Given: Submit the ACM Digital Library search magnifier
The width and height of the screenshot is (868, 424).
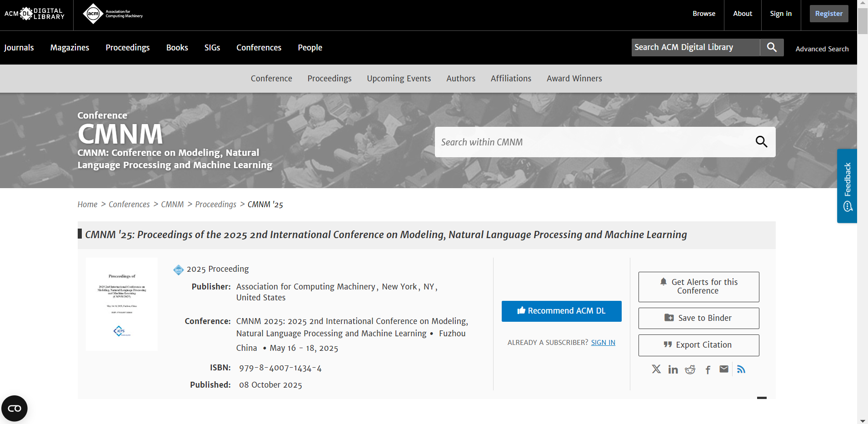Looking at the screenshot, I should (772, 47).
